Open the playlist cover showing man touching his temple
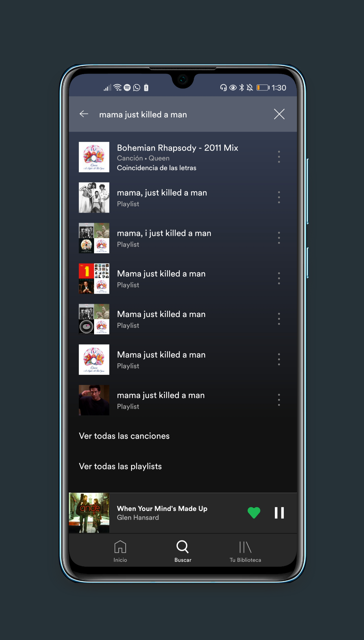 [94, 400]
